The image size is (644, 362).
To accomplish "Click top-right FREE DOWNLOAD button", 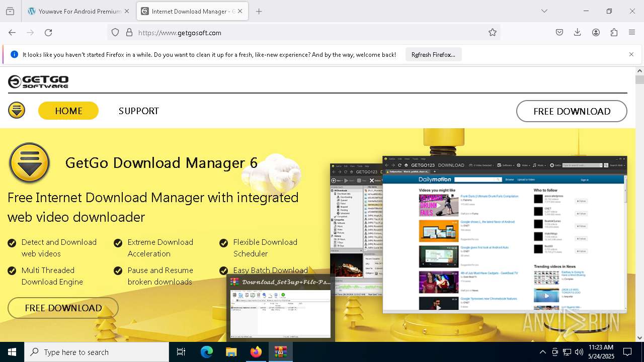I will coord(572,111).
